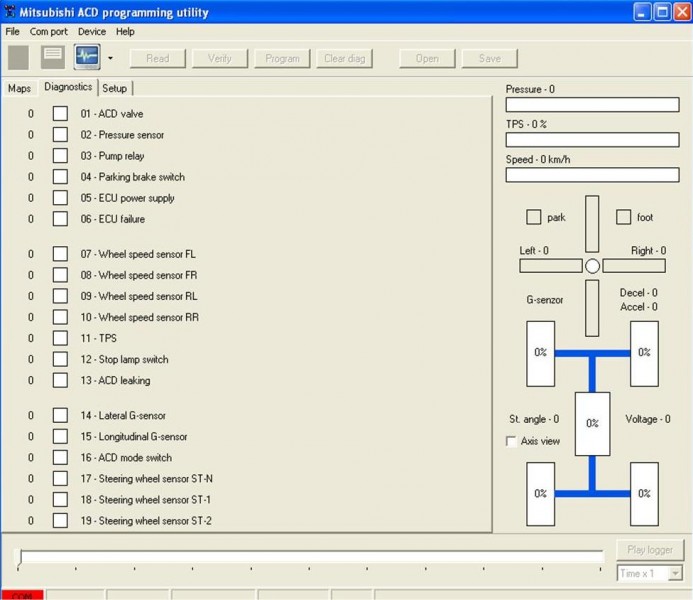This screenshot has height=600, width=693.
Task: Click the Open button
Action: click(x=427, y=58)
